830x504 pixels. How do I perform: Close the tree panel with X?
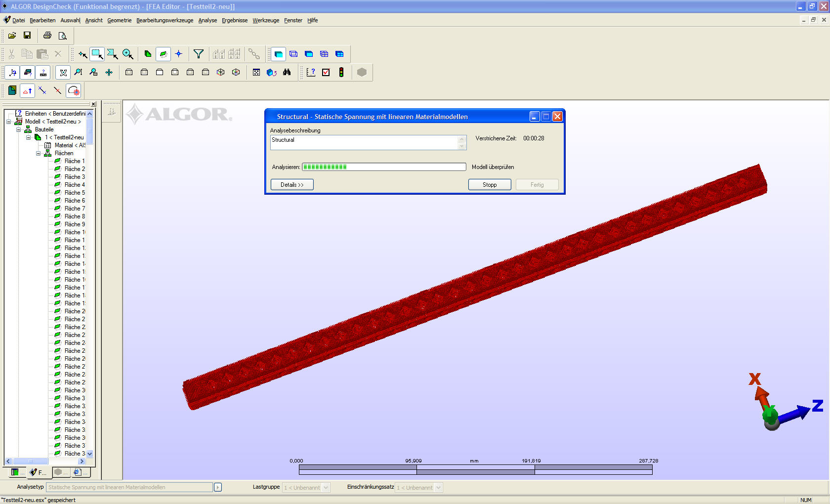pyautogui.click(x=93, y=104)
